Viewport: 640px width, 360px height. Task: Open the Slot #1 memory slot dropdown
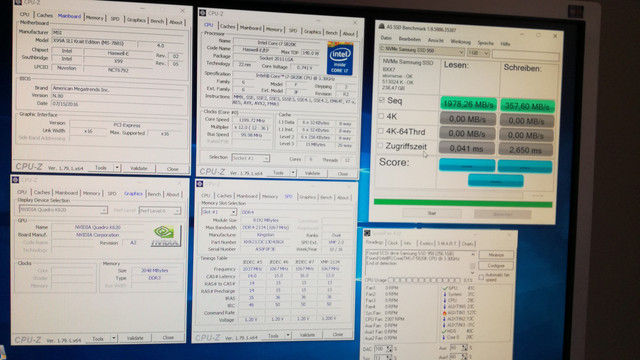coord(219,212)
